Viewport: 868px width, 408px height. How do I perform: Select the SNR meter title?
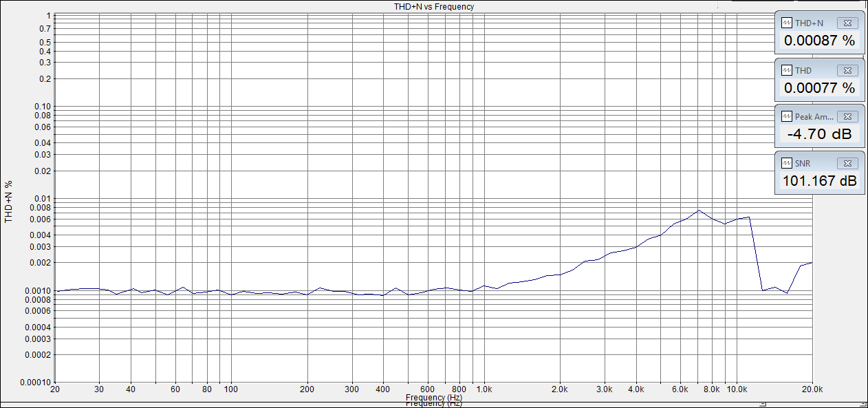point(803,164)
